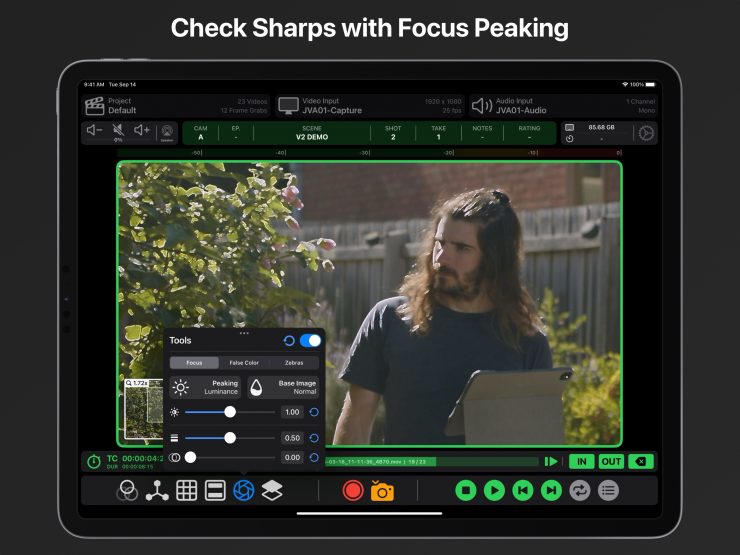
Task: Toggle loop playback button
Action: 580,490
